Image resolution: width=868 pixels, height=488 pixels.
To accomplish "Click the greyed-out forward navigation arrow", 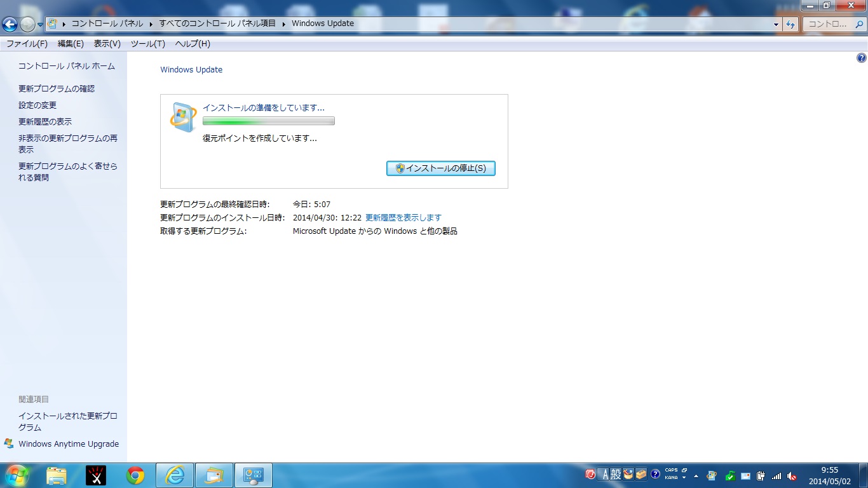I will [27, 24].
